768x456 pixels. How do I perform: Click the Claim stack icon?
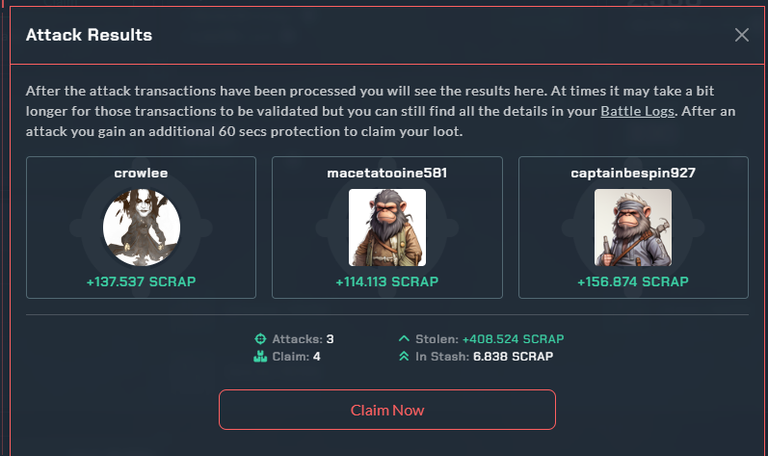[x=260, y=356]
